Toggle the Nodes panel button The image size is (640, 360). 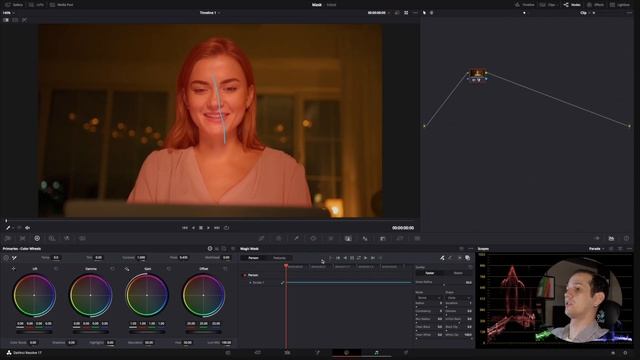click(x=572, y=4)
